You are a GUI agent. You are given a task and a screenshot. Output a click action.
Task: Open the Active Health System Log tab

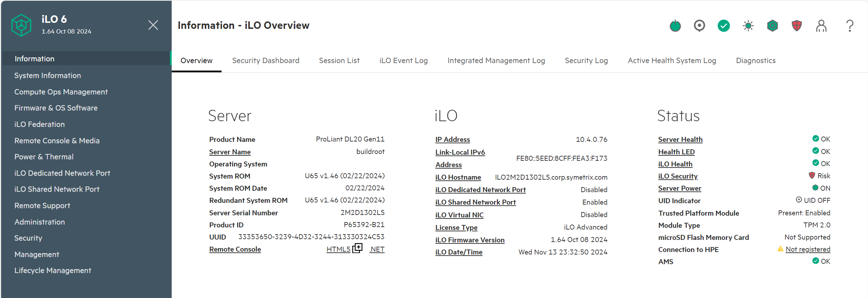point(672,61)
